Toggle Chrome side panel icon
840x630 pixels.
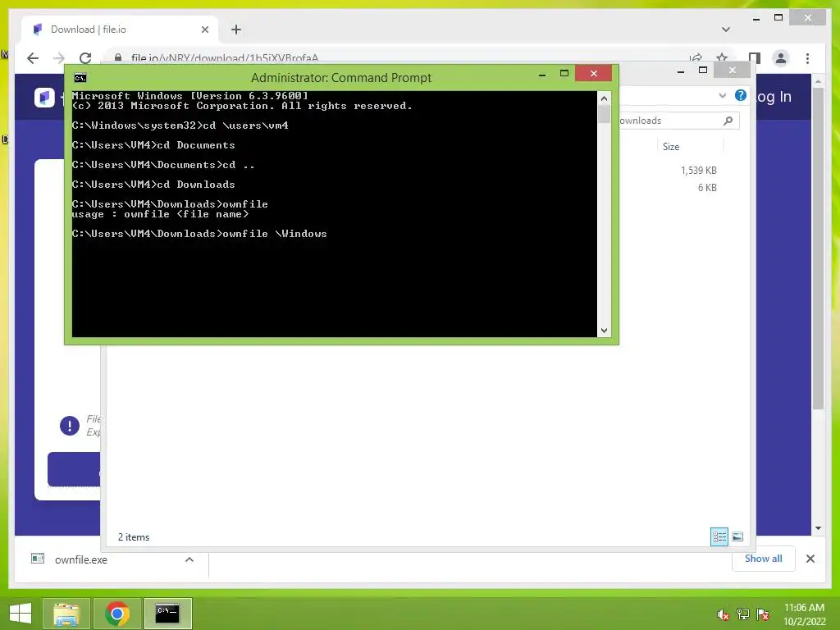755,58
